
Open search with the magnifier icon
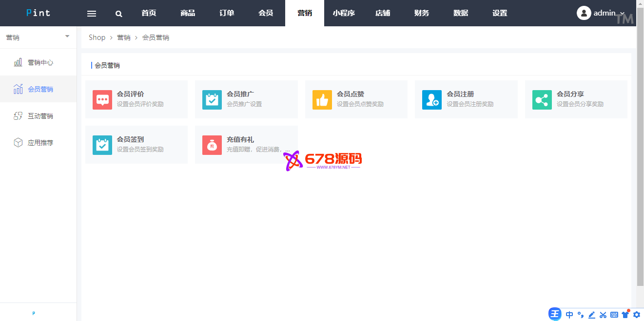[119, 14]
